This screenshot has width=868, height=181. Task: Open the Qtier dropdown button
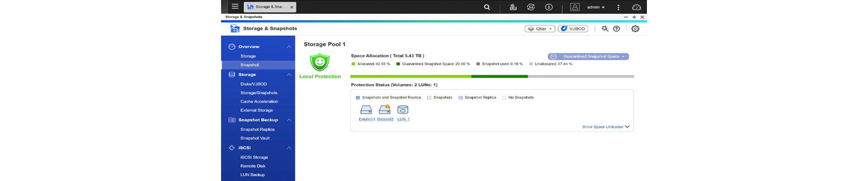pos(540,29)
